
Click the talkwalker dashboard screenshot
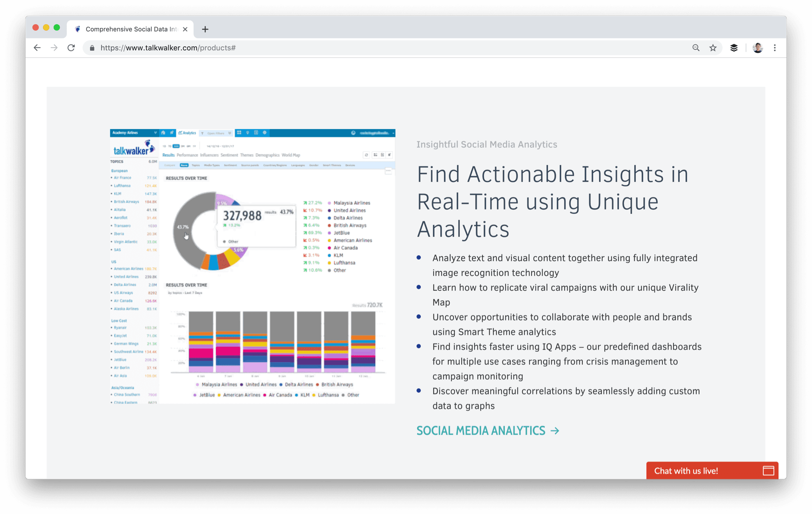coord(252,266)
